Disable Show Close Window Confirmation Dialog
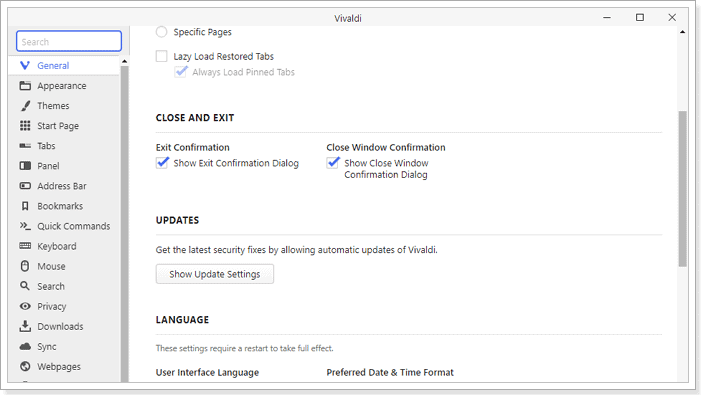This screenshot has height=395, width=701. point(333,163)
